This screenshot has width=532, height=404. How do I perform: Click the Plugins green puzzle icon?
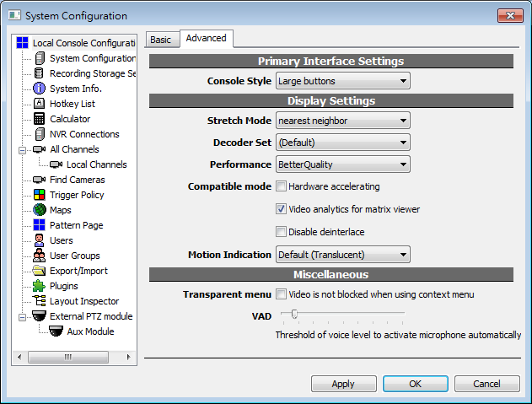pyautogui.click(x=39, y=286)
